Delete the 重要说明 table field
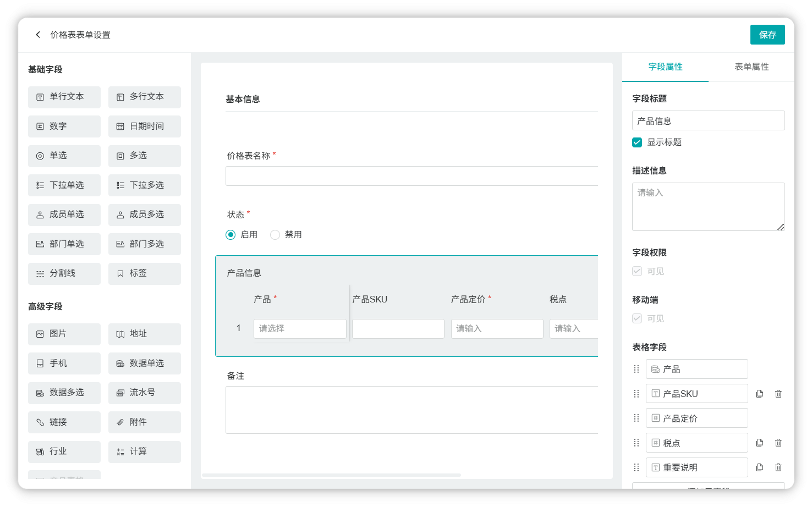 (x=778, y=467)
